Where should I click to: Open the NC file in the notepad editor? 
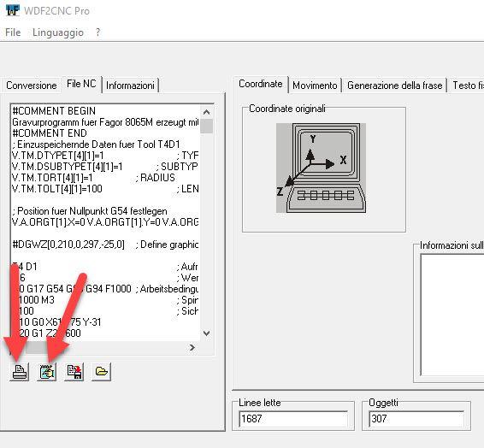[47, 372]
